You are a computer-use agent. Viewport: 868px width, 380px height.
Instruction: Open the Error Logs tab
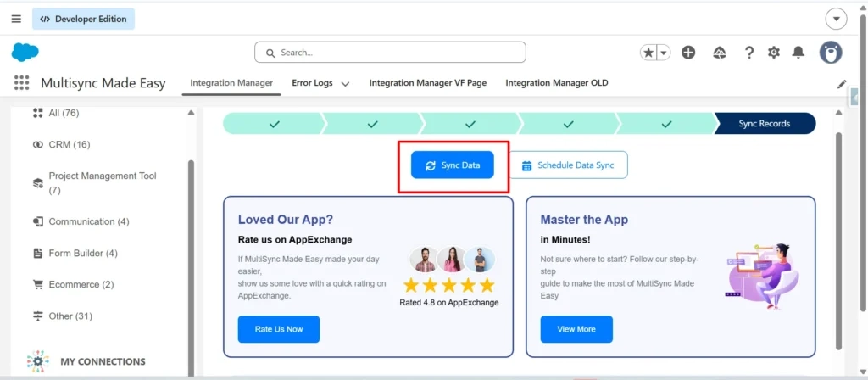point(312,83)
